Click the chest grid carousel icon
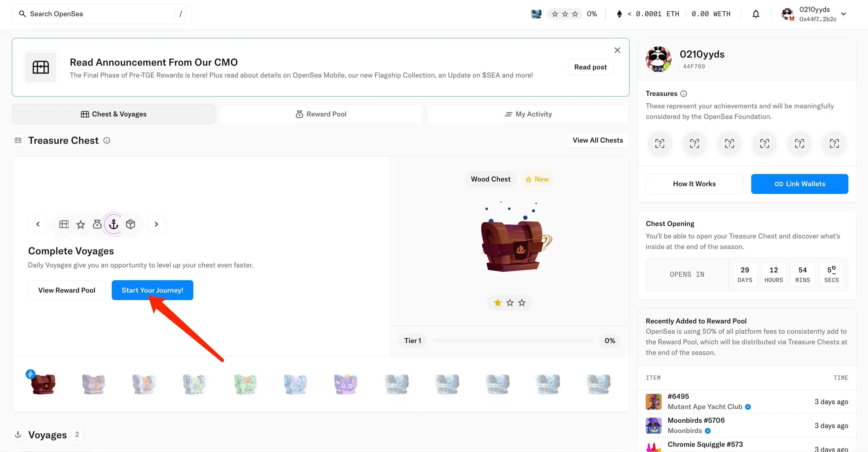The width and height of the screenshot is (868, 452). (x=64, y=224)
